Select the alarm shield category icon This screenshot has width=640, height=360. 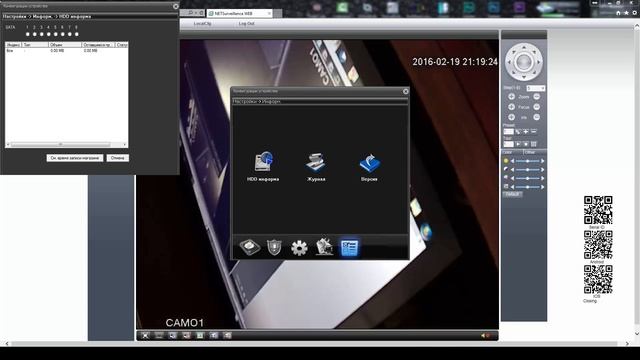[274, 247]
